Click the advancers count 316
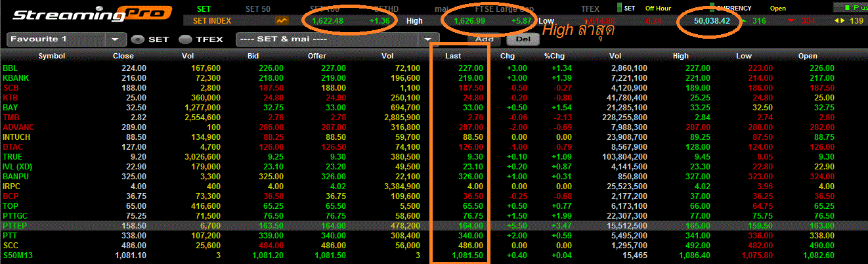Viewport: 868px width, 264px height. (x=759, y=21)
